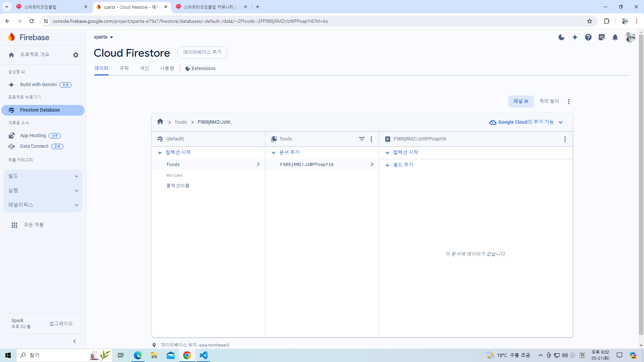Screen dimensions: 644x362
Task: Click the filter icon in foods column
Action: (362, 139)
